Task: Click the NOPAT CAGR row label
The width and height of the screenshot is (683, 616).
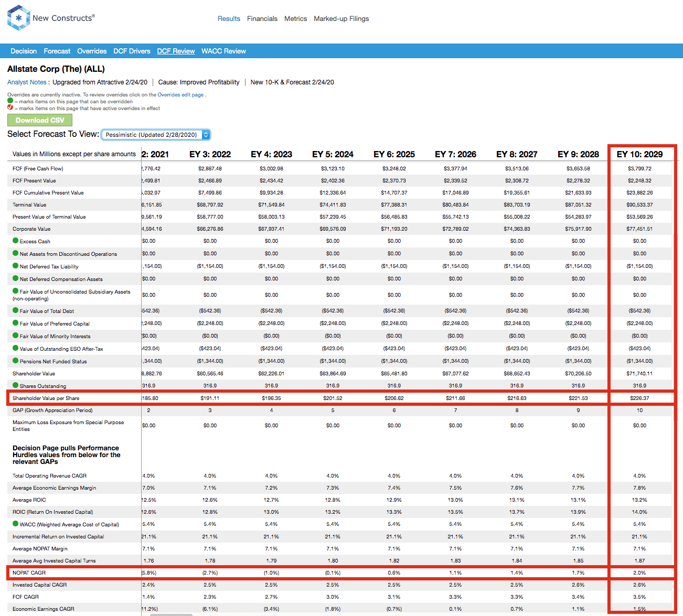Action: pyautogui.click(x=29, y=573)
